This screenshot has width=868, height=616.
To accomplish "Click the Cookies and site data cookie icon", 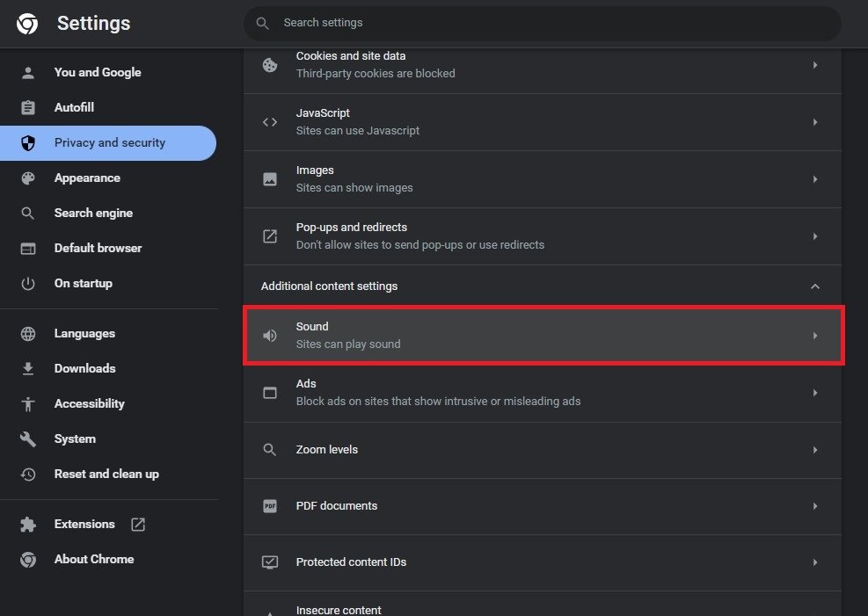I will coord(270,65).
